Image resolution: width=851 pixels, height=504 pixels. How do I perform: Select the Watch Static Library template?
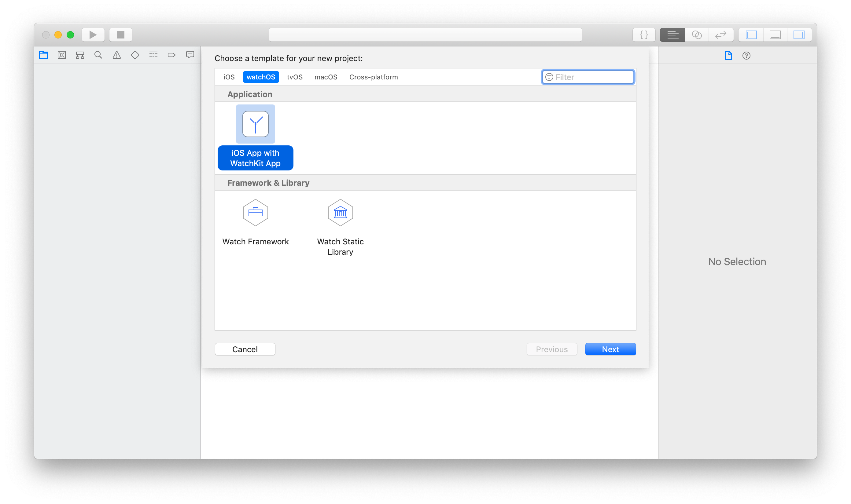(340, 228)
